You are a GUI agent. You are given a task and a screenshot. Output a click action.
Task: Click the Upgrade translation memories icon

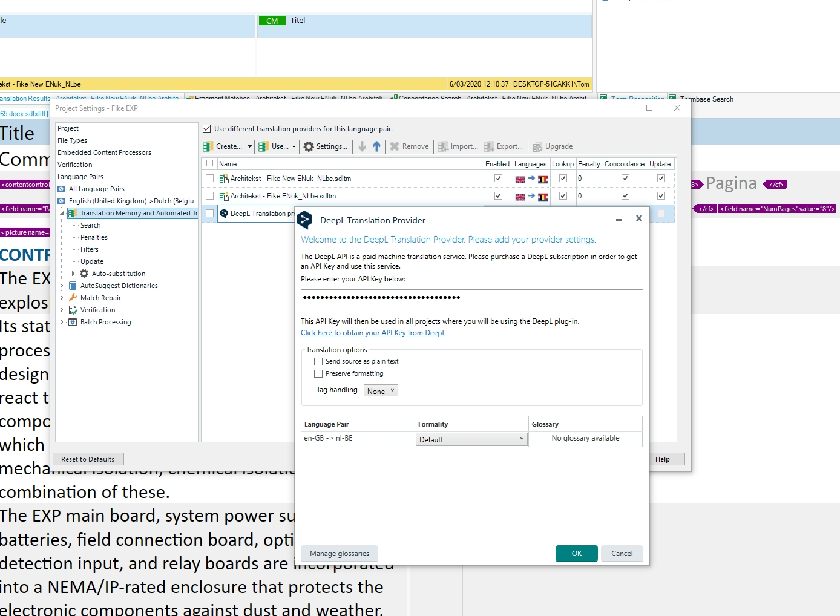tap(537, 146)
